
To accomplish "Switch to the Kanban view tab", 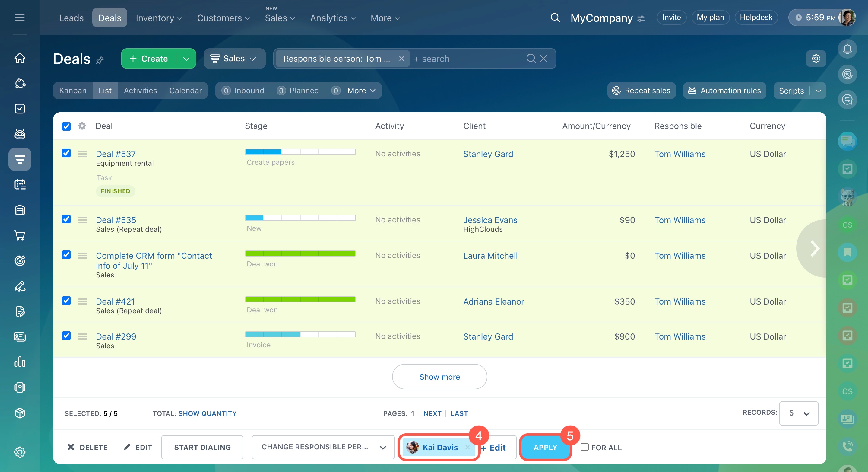I will click(73, 91).
